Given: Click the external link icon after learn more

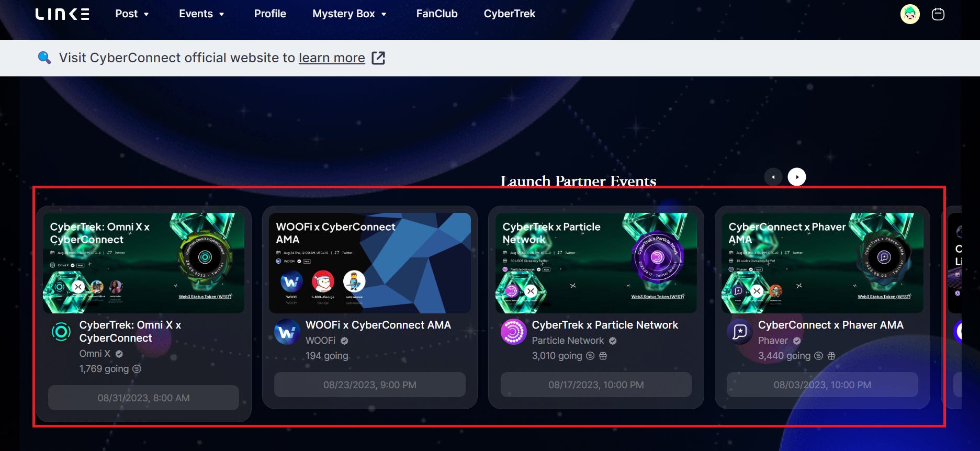Looking at the screenshot, I should pos(378,58).
